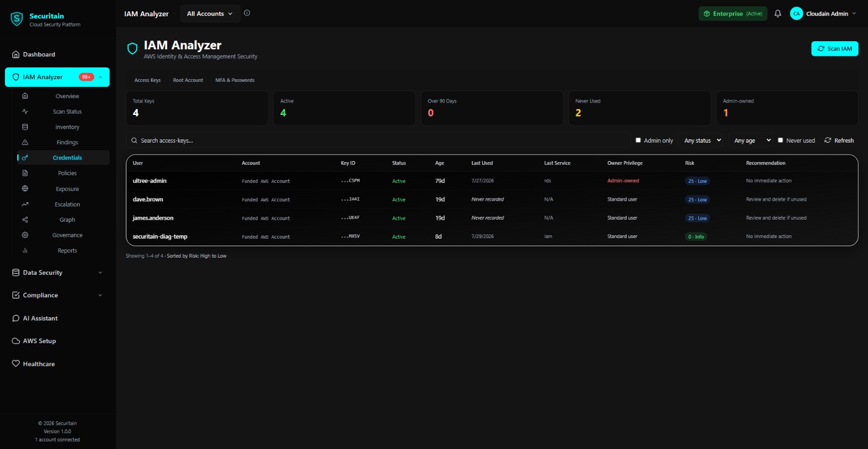Click the 0 · Info risk badge
The height and width of the screenshot is (449, 868).
tap(696, 236)
